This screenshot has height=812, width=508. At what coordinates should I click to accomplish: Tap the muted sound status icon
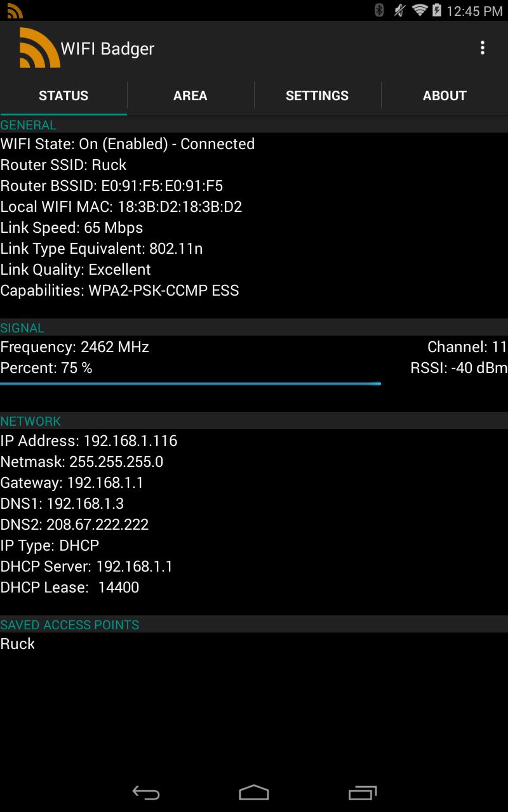click(399, 10)
